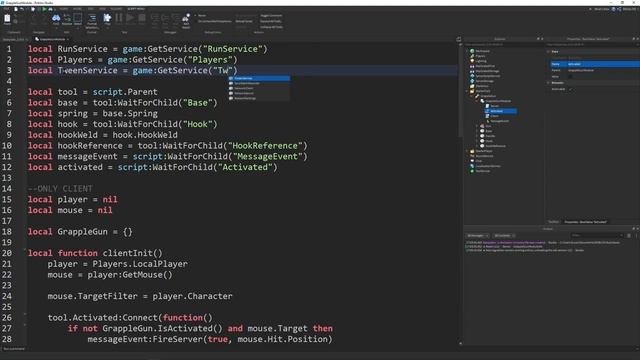Collapse the Behavior section in Properties

548,83
